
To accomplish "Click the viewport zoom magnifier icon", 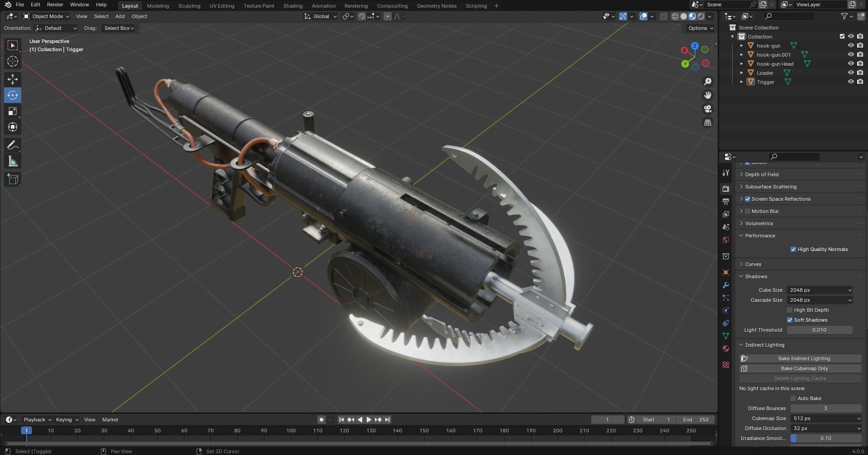I will pos(707,82).
